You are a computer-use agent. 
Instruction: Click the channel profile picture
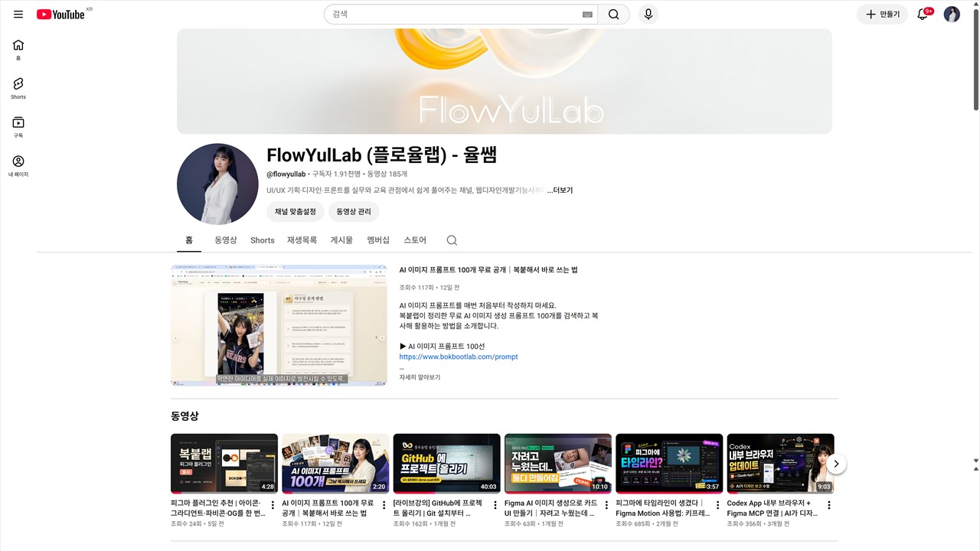coord(217,184)
